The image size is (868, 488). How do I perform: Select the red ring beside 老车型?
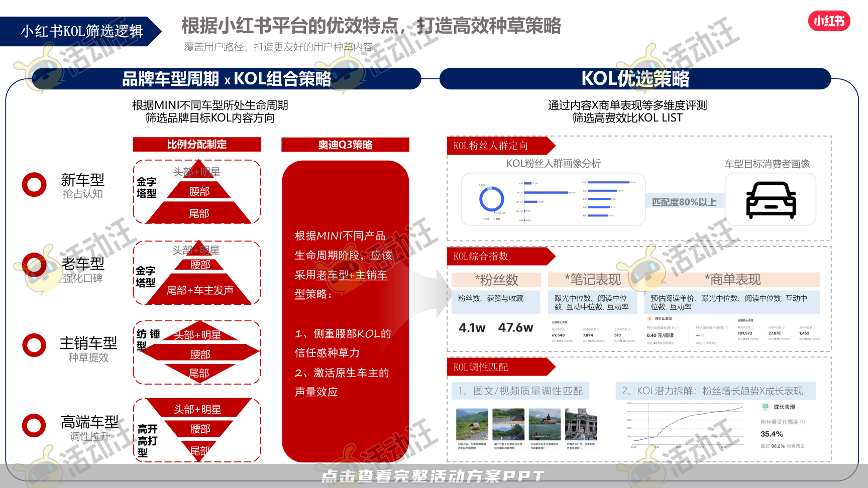34,265
